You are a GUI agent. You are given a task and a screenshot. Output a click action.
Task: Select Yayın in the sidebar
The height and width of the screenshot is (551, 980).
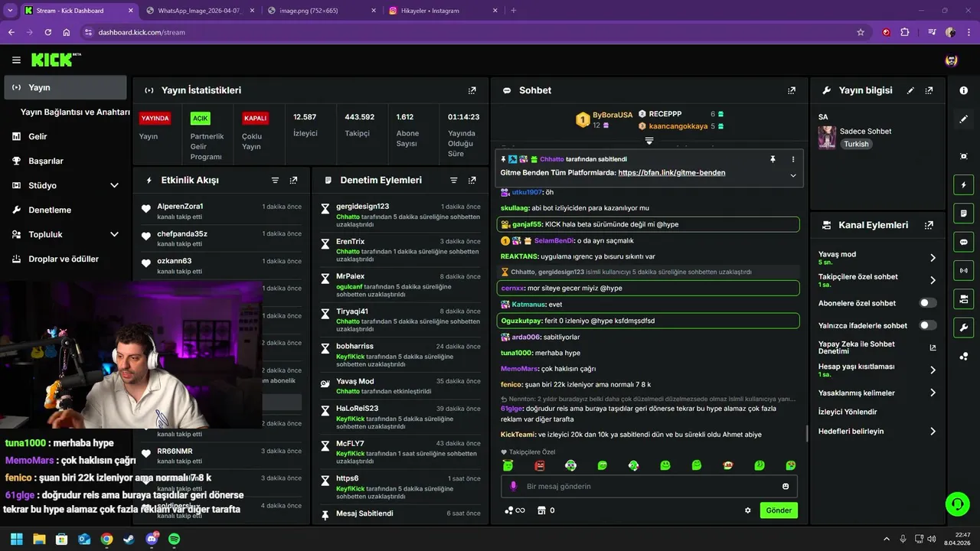click(x=65, y=87)
